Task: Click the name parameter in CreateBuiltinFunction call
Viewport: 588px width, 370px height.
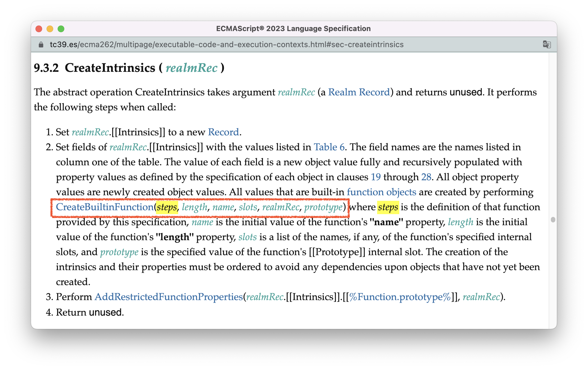Action: tap(223, 207)
